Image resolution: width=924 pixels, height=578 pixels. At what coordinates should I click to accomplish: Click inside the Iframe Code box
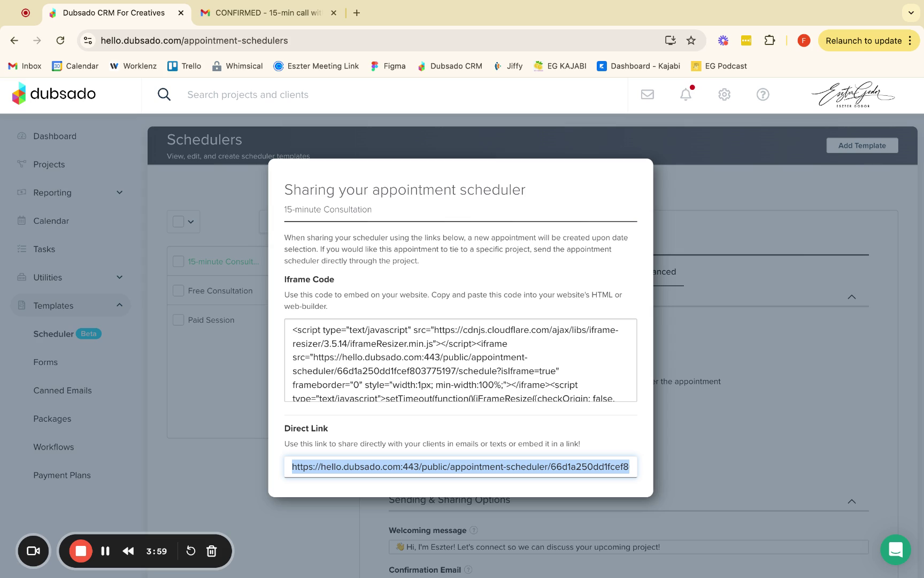[x=460, y=360]
